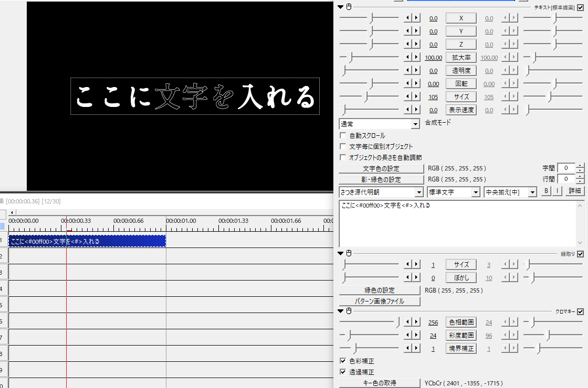Select the text object on timeline layer 1
588x388 pixels.
point(87,241)
